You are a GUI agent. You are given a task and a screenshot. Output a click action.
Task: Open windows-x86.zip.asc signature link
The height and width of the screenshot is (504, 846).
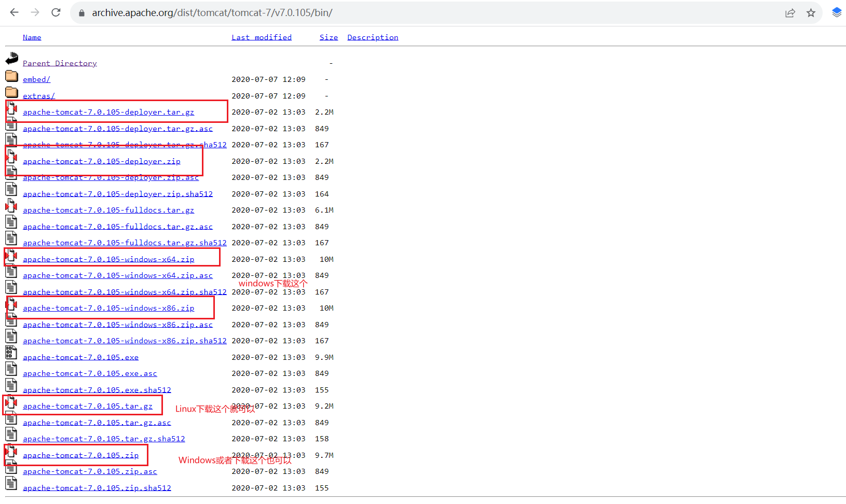pos(118,325)
